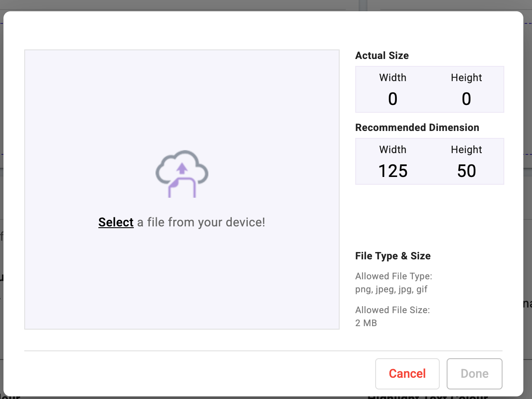Click the 2 MB file size text
This screenshot has width=532, height=399.
366,323
